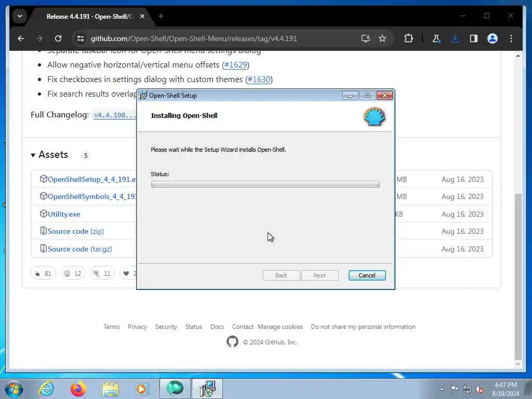Open the Chrome extensions puzzle icon

pos(408,38)
